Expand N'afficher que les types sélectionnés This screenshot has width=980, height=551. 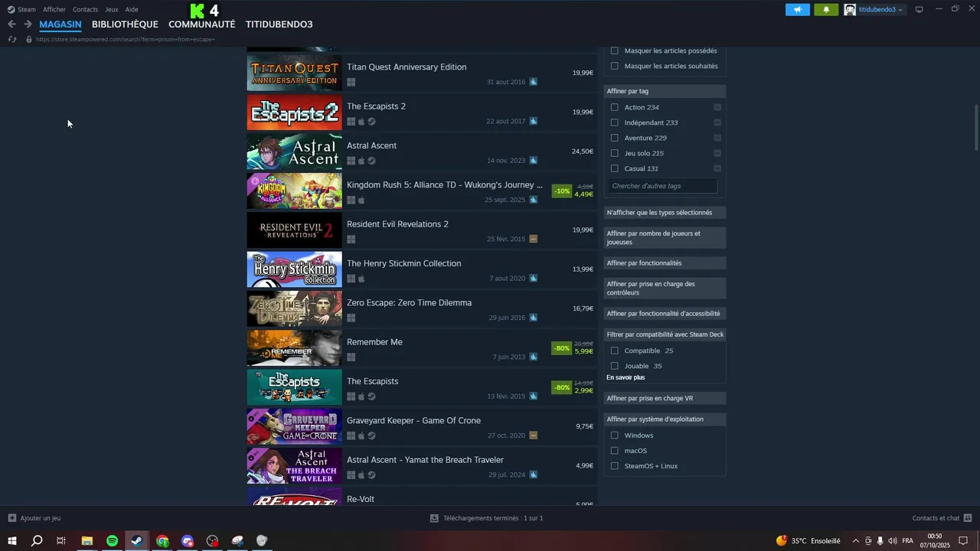tap(665, 213)
